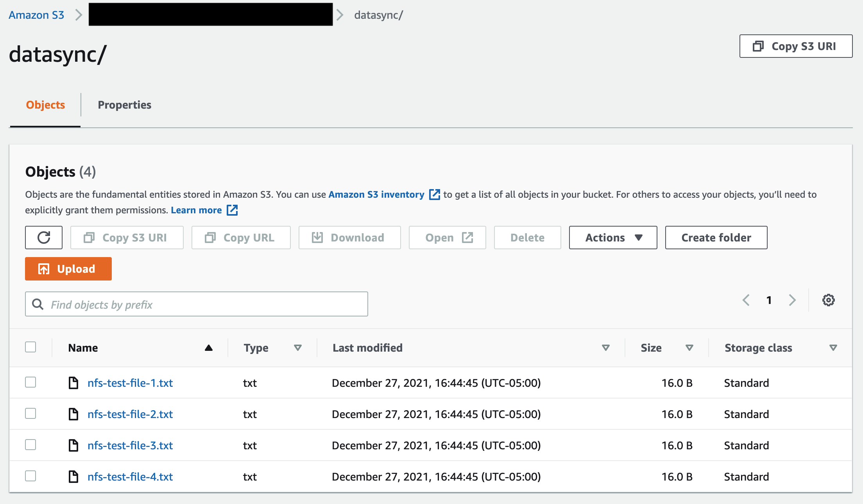Switch to the Properties tab

pos(124,105)
